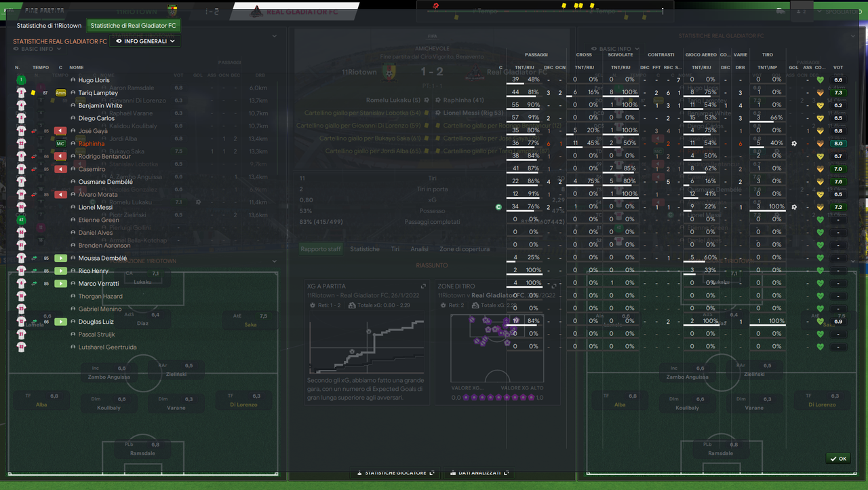This screenshot has height=490, width=868.
Task: Collapse the background Statistiche Real Gladiator FC panel
Action: point(852,36)
